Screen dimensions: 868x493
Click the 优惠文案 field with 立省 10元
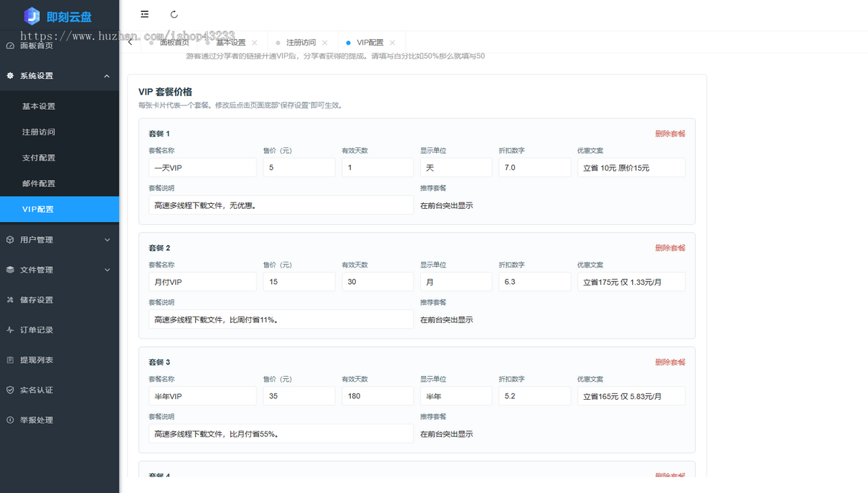[631, 168]
